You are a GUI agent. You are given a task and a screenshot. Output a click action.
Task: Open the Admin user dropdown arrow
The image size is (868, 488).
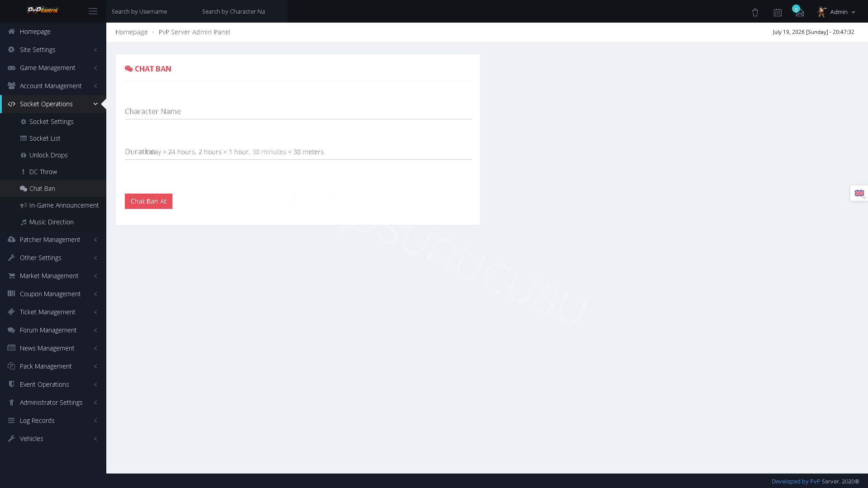point(853,12)
